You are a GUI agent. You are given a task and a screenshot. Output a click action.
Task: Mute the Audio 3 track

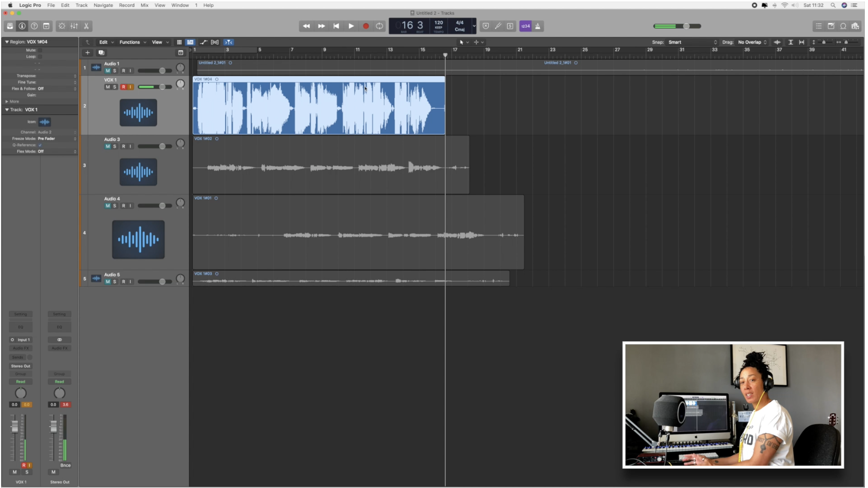[x=108, y=147]
